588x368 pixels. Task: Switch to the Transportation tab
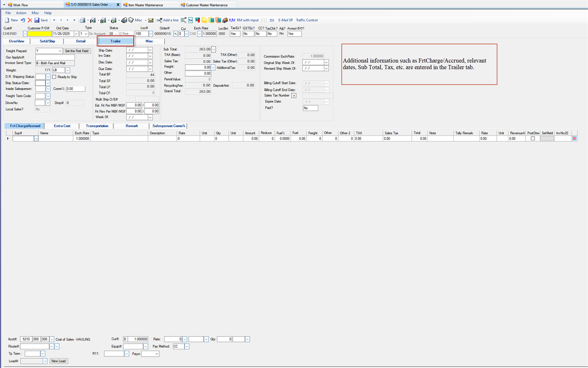point(97,126)
